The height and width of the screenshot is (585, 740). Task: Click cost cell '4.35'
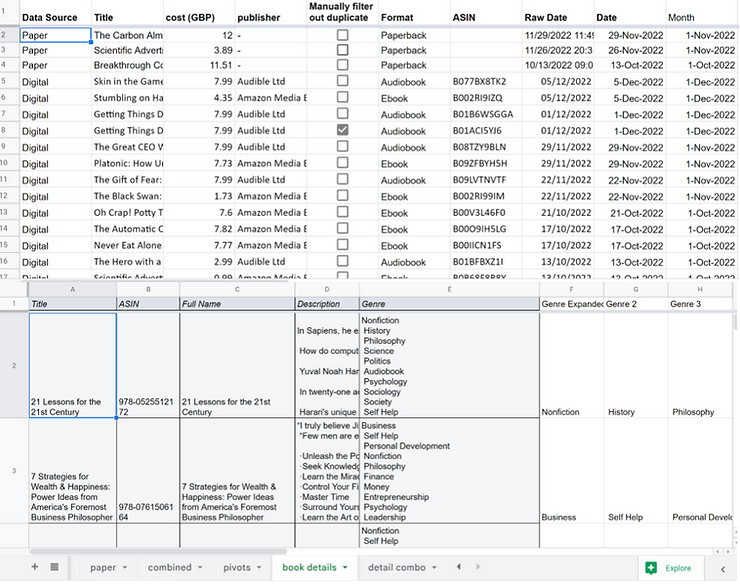199,98
